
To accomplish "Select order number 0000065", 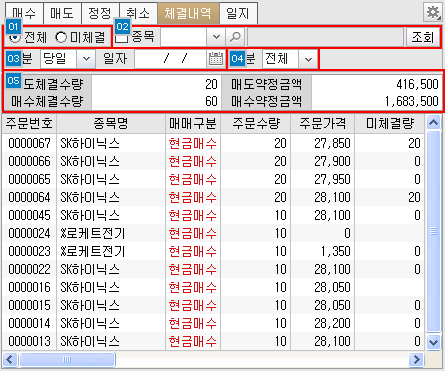I will click(29, 179).
